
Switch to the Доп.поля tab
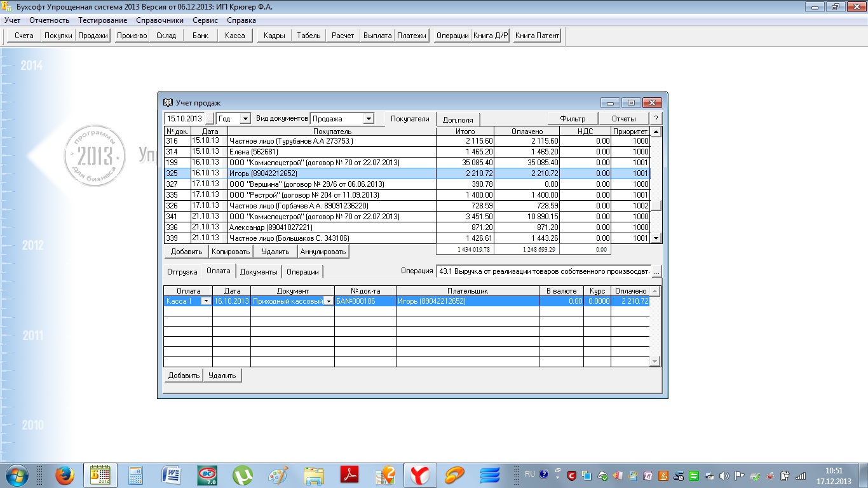point(458,119)
